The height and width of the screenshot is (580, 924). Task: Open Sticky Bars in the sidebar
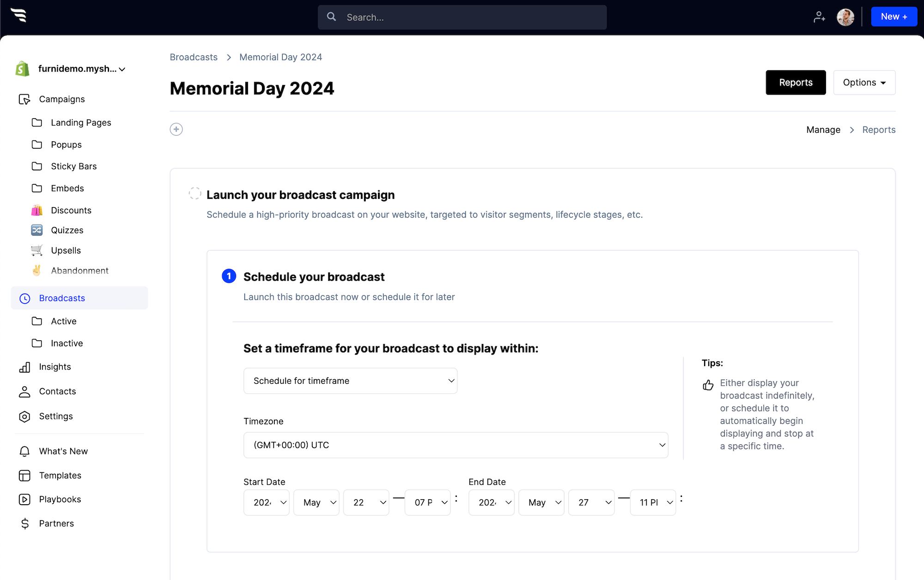coord(74,166)
